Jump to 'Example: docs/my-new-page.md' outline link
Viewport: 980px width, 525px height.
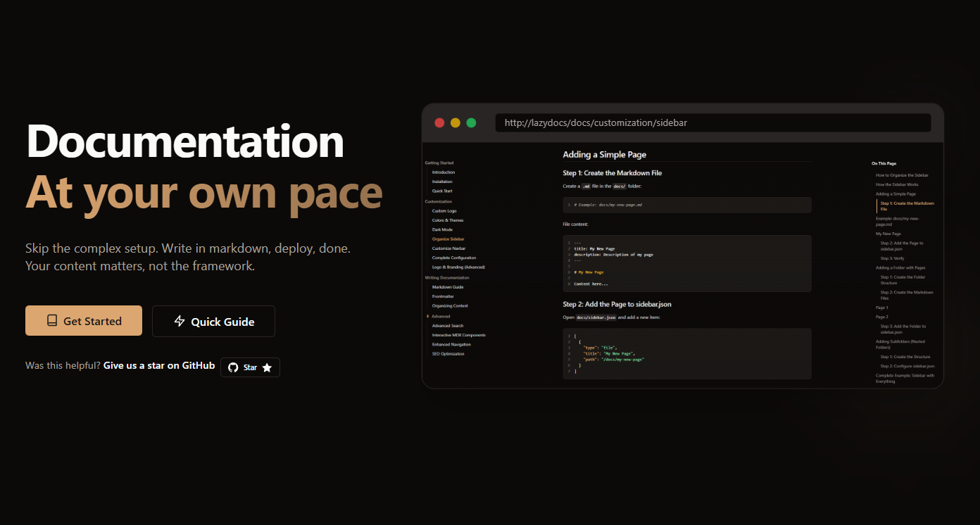(x=898, y=221)
